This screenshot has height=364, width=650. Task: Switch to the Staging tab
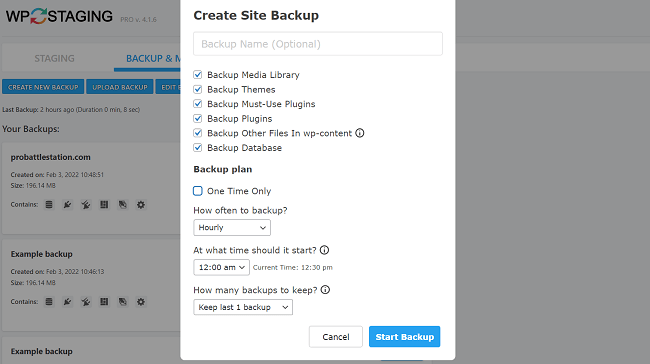pyautogui.click(x=54, y=58)
